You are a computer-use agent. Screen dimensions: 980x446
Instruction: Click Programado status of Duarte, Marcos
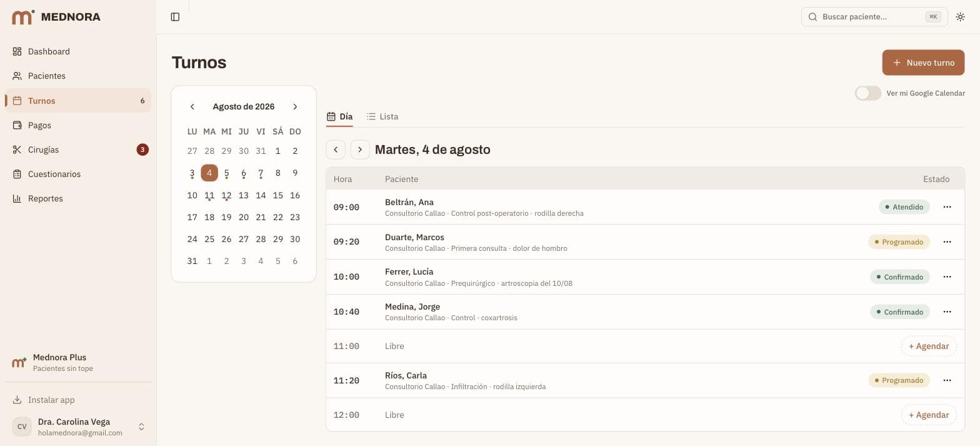899,242
